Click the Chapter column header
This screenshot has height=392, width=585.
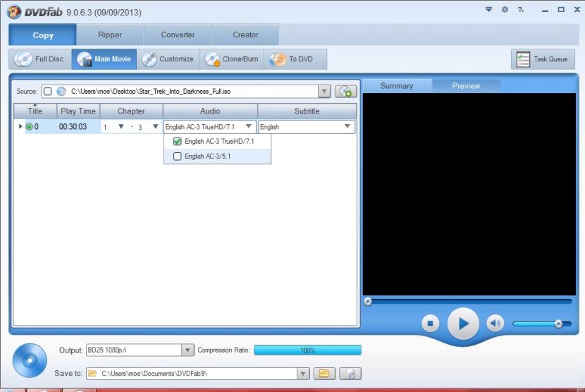click(x=131, y=111)
